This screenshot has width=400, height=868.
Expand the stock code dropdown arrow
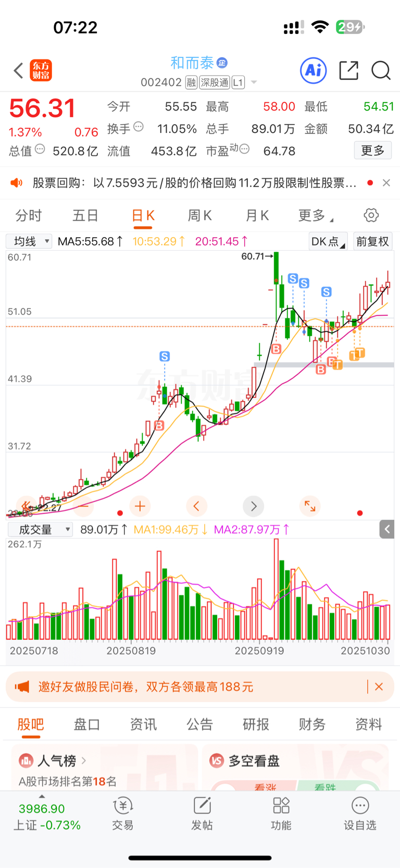click(254, 82)
